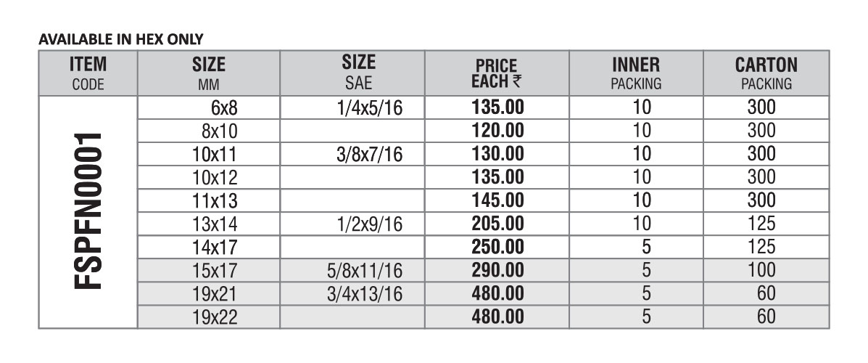Screen dimensions: 868x363
Task: Click the AVAILABLE IN HEX ONLY heading
Action: pyautogui.click(x=120, y=38)
